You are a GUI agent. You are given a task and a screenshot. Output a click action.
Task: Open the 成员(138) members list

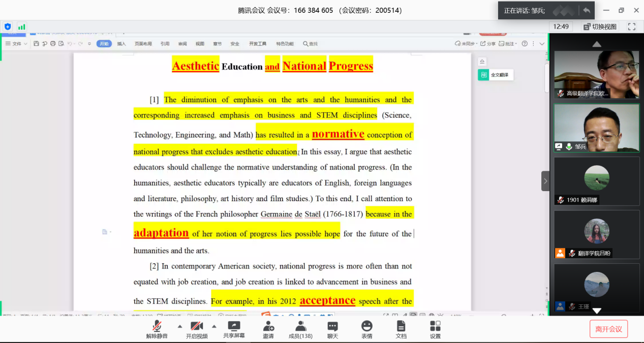300,329
